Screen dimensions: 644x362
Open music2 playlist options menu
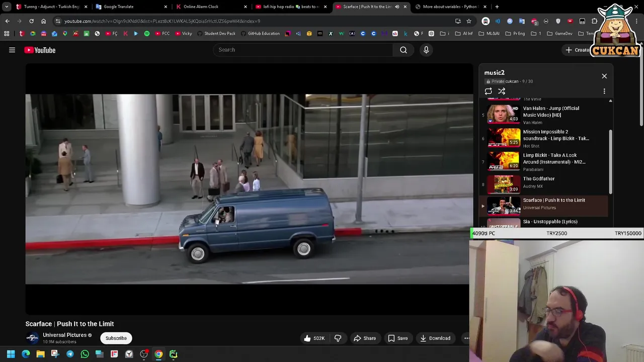604,91
